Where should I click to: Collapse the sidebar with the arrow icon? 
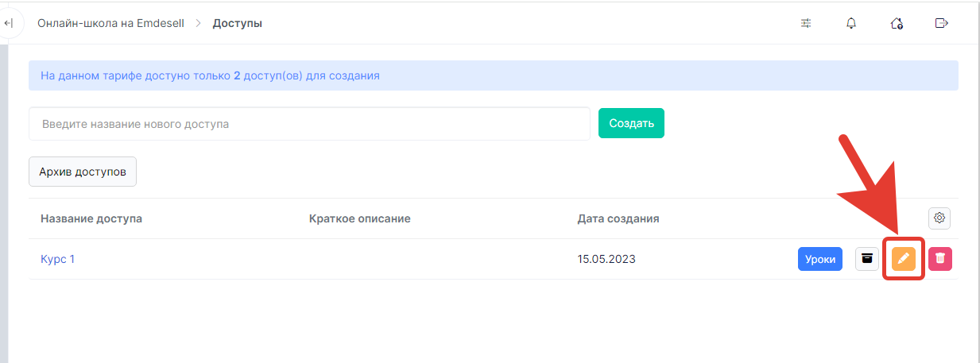[x=8, y=23]
